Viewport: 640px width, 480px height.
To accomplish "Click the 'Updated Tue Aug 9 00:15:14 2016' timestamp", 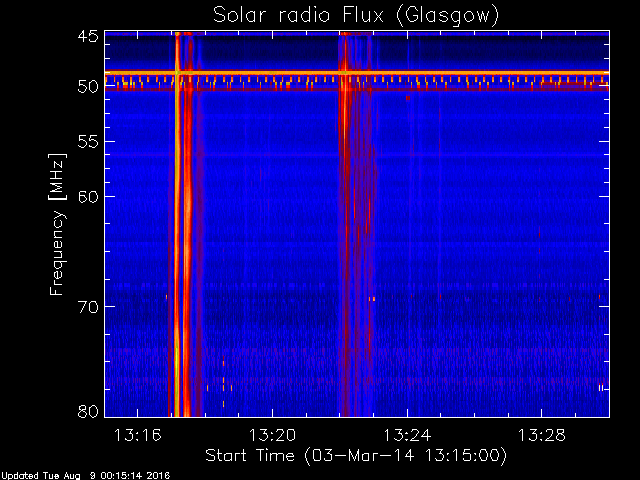I will coord(85,476).
